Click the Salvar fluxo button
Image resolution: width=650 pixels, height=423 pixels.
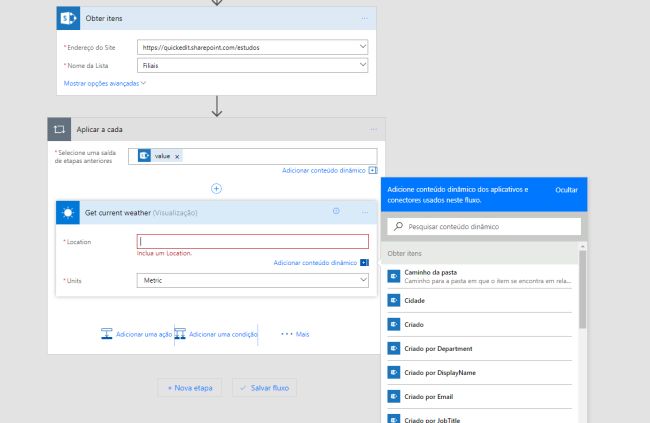click(264, 388)
